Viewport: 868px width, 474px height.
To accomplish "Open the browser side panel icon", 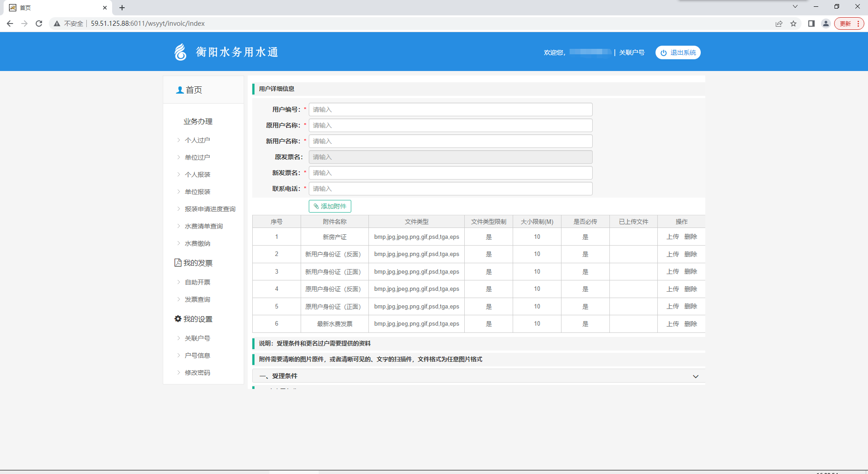I will click(x=811, y=24).
